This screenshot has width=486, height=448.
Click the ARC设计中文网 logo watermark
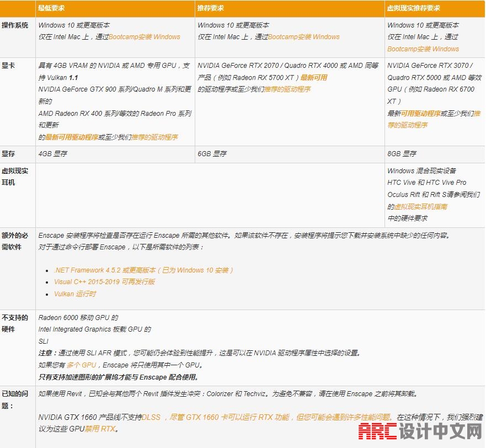tap(419, 431)
